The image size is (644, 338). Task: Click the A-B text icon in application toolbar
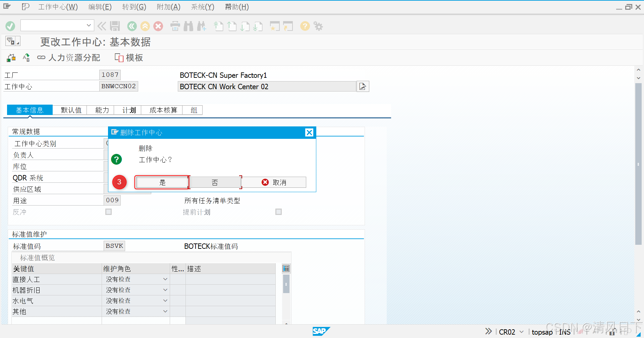pyautogui.click(x=26, y=58)
